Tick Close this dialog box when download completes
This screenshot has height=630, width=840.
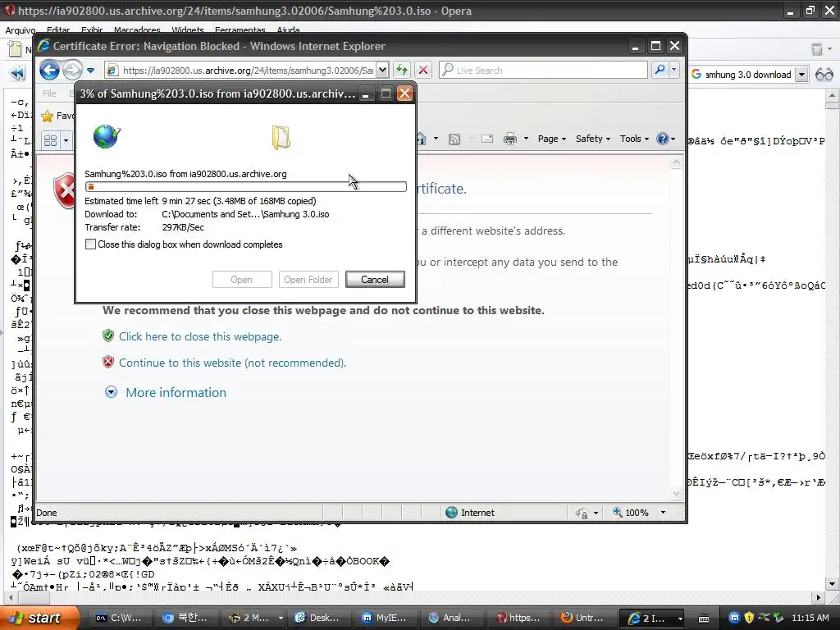click(x=90, y=244)
